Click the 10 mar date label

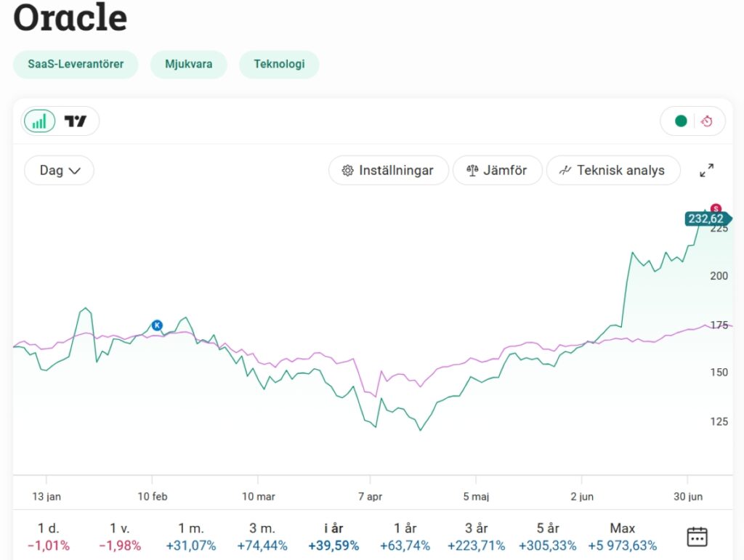pyautogui.click(x=258, y=497)
